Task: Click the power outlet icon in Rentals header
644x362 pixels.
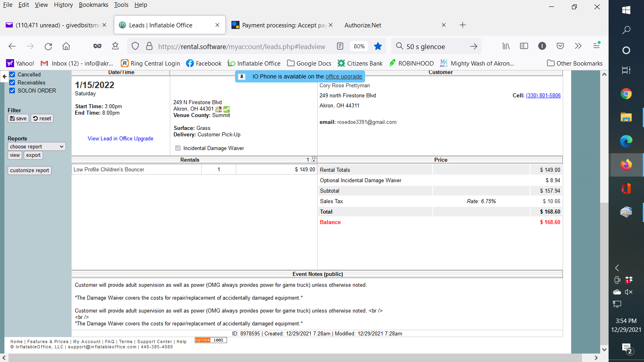Action: click(x=314, y=160)
